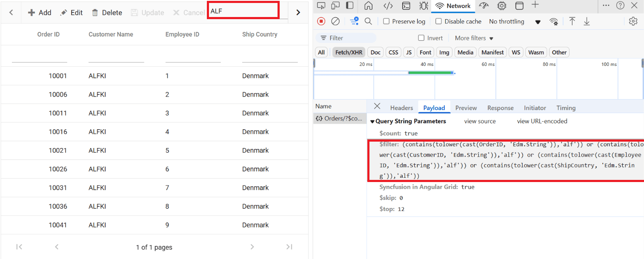Go to the grid's last page
The height and width of the screenshot is (259, 644).
[289, 247]
